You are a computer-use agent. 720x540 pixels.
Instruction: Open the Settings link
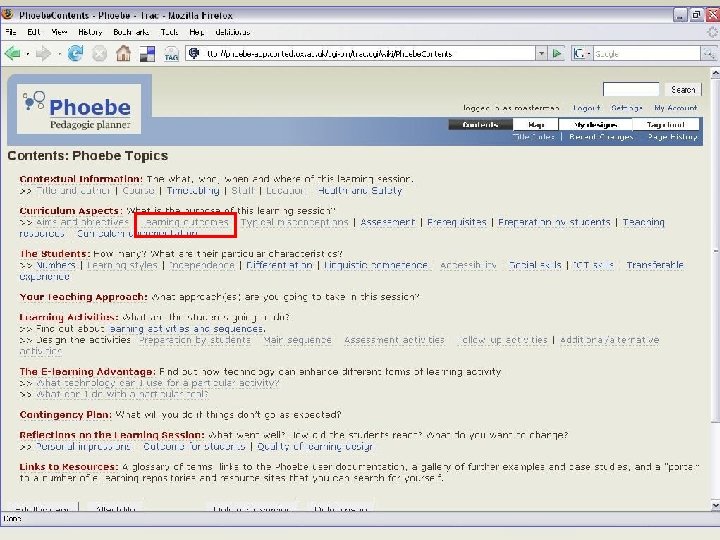pos(627,108)
